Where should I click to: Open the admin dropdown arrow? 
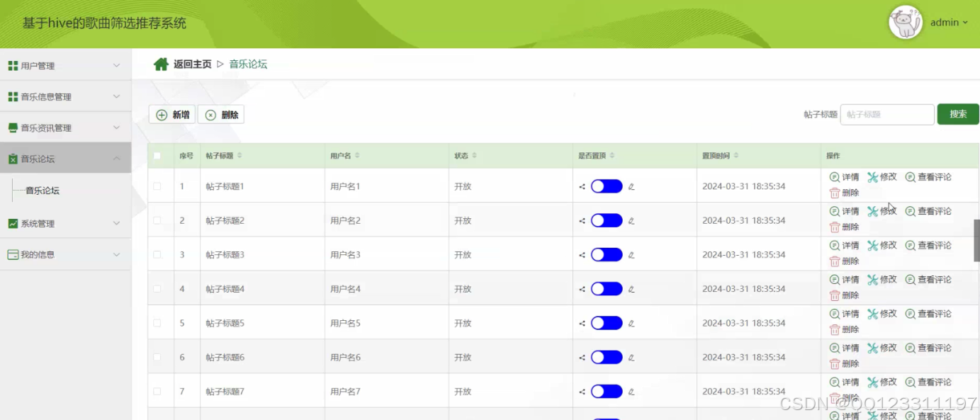tap(965, 23)
